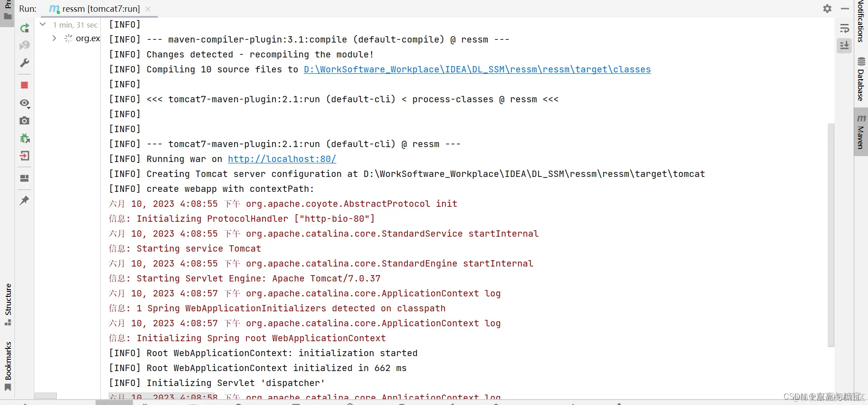Open the Bookmarks tool window
868x405 pixels.
tap(8, 367)
